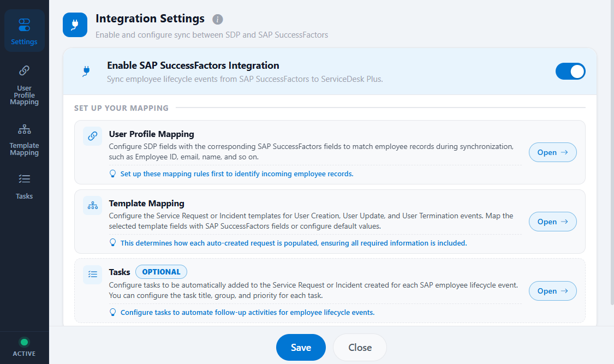Click the SET UP YOUR MAPPING section label
Viewport: 614px width, 364px height.
pyautogui.click(x=121, y=108)
